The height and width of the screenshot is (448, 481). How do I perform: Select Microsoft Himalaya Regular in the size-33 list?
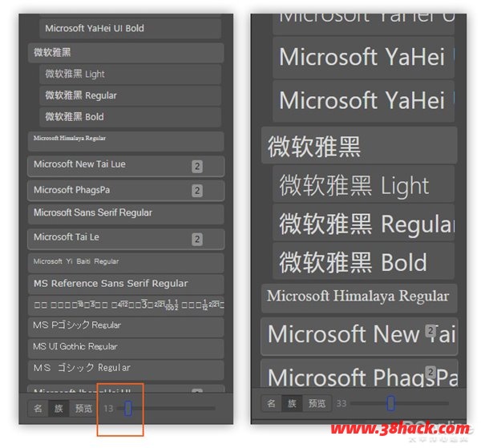coord(359,298)
